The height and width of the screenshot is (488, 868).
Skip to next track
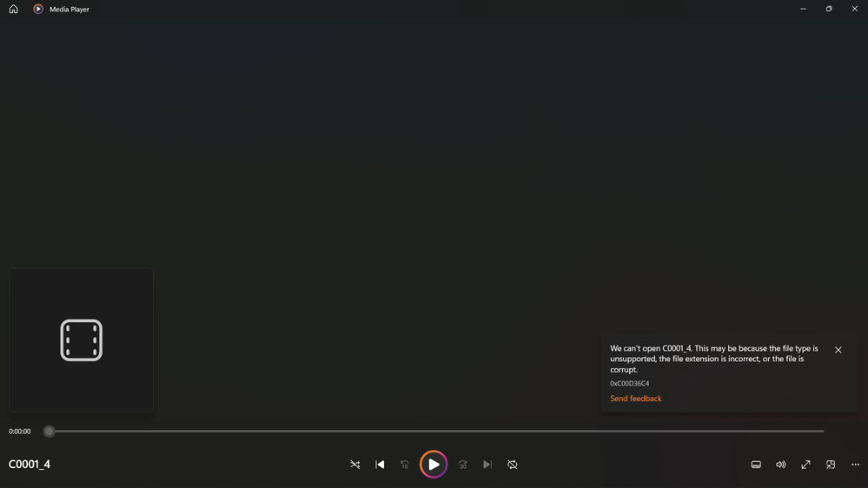pos(487,465)
